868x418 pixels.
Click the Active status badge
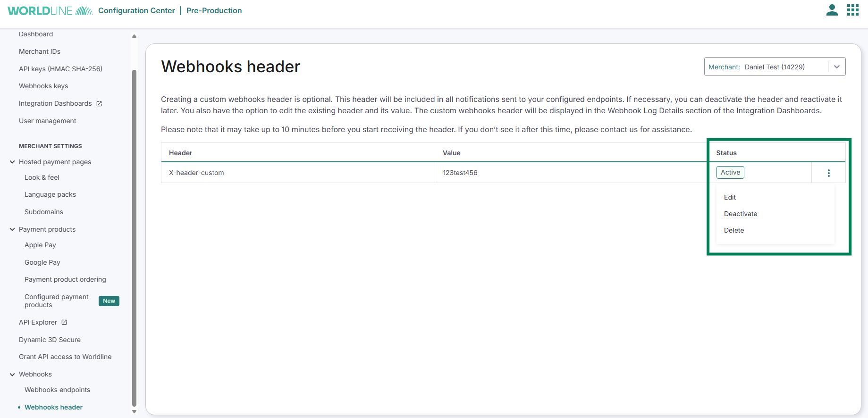[730, 172]
